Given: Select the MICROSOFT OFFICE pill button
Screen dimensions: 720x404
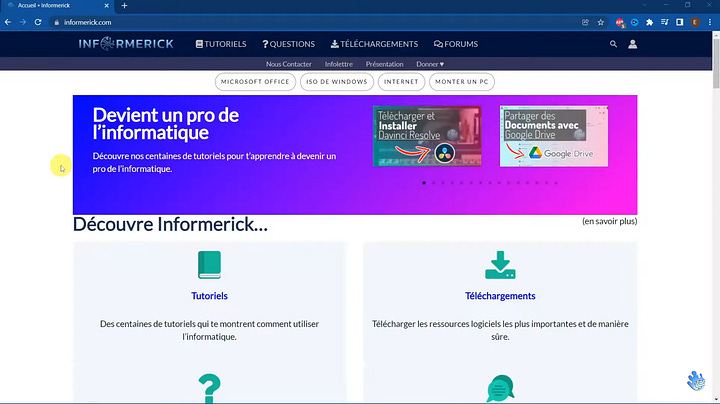Looking at the screenshot, I should pos(255,82).
